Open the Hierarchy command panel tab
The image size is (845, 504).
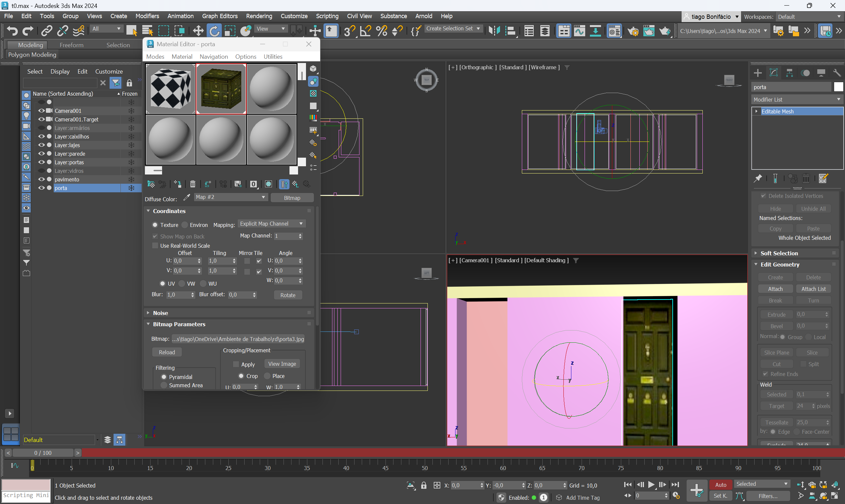(x=789, y=73)
